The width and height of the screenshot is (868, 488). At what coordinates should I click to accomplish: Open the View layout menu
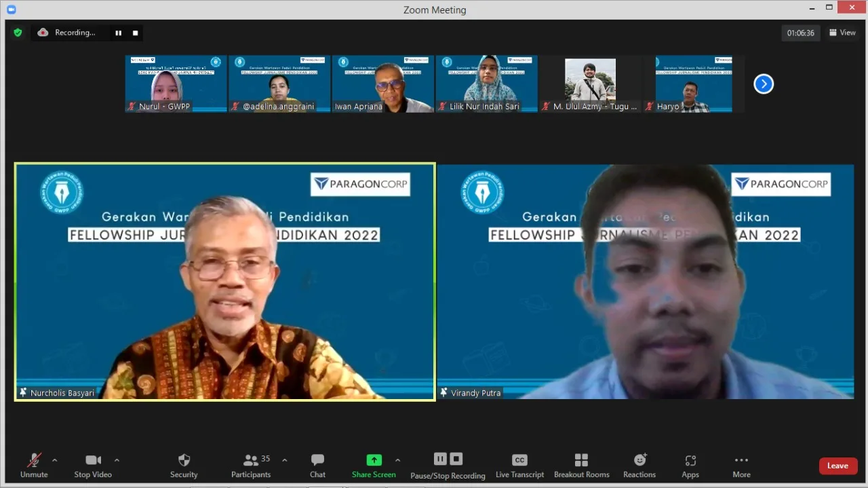(843, 33)
